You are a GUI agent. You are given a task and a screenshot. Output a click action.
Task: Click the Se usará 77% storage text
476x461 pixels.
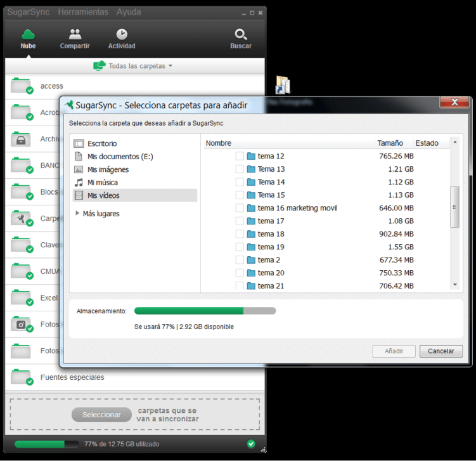tap(184, 327)
